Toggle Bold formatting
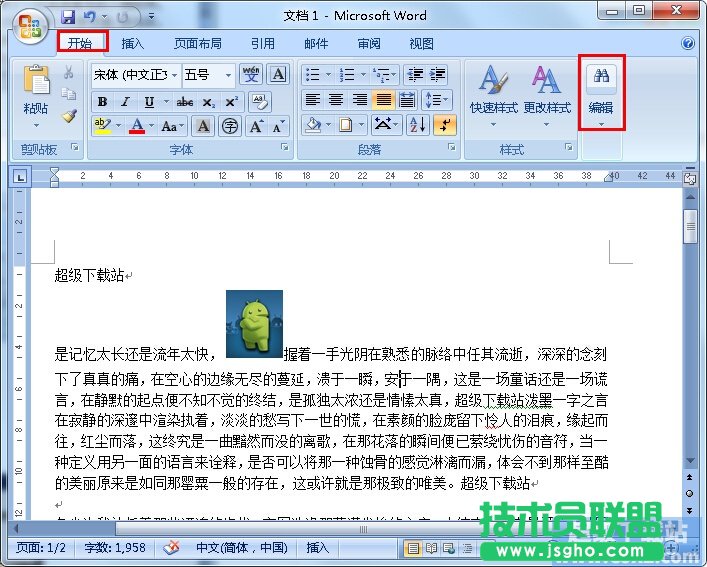Viewport: 707px width, 567px height. pyautogui.click(x=102, y=102)
